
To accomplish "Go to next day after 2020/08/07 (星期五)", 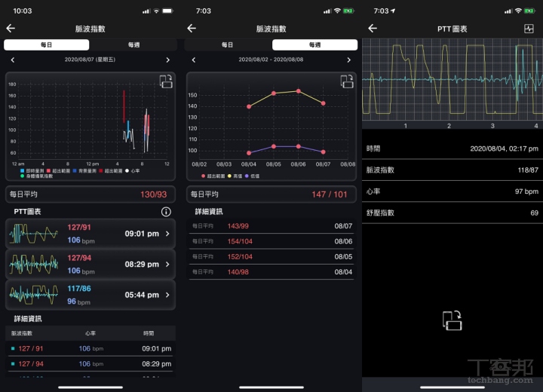I will [x=167, y=60].
